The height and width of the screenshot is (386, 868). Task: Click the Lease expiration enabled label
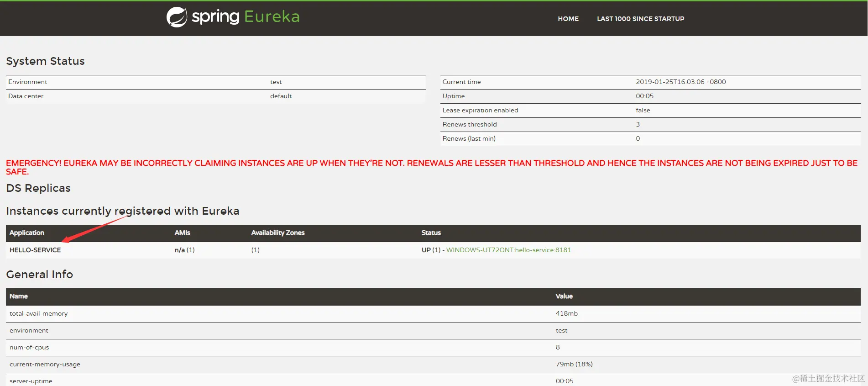click(x=480, y=110)
